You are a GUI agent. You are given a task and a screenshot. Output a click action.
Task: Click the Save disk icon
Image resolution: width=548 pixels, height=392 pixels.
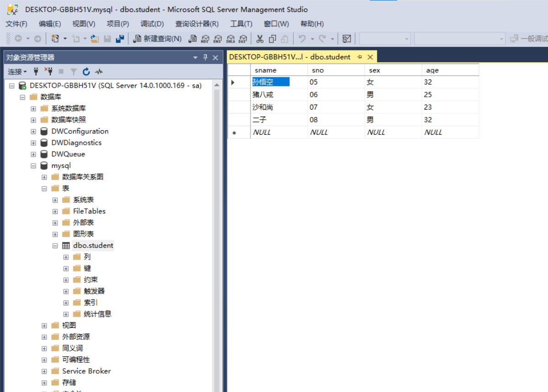pos(107,38)
